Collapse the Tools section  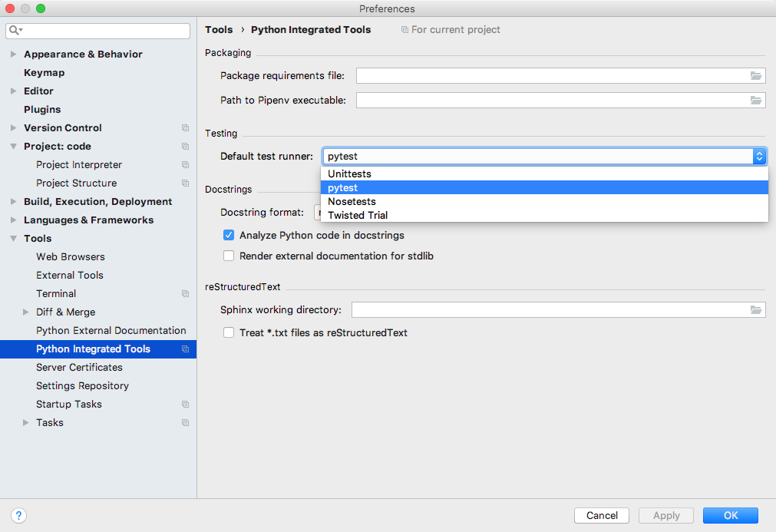[13, 239]
